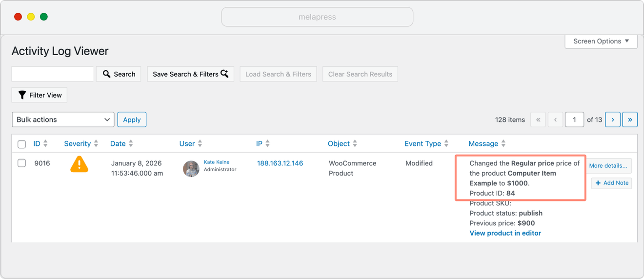Open View product in editor link
This screenshot has width=644, height=279.
(x=505, y=233)
